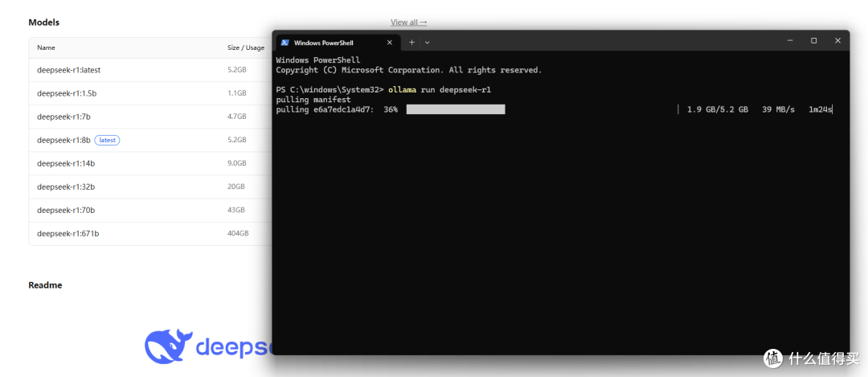The image size is (868, 377).
Task: Click the Models section heading
Action: pos(43,23)
